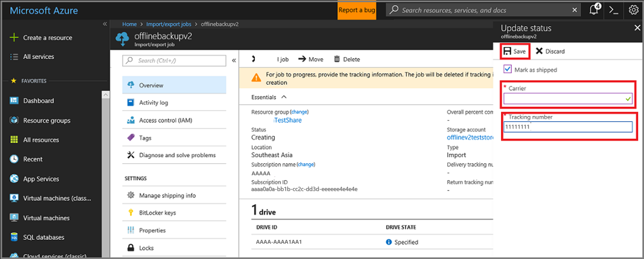Click the Save button
This screenshot has height=259, width=644.
point(515,51)
